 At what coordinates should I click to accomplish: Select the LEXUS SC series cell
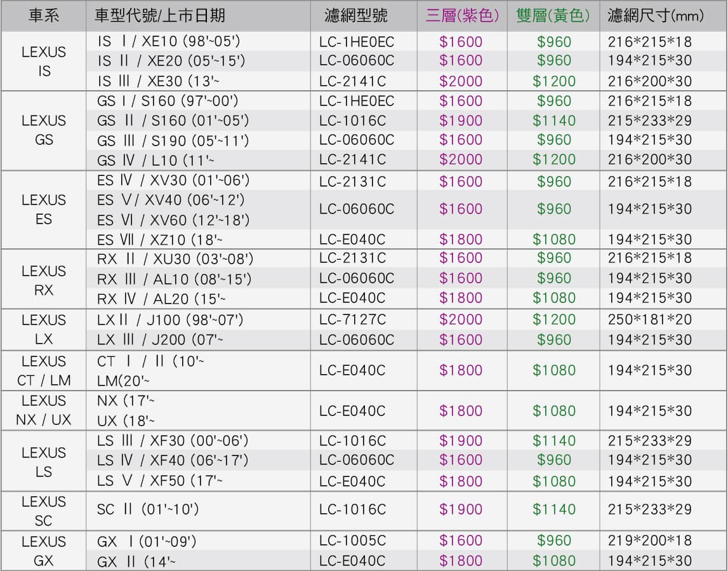[x=44, y=511]
